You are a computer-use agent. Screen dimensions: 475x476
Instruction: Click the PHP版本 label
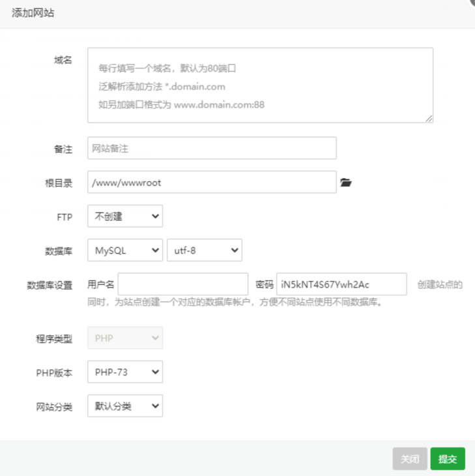pos(54,373)
